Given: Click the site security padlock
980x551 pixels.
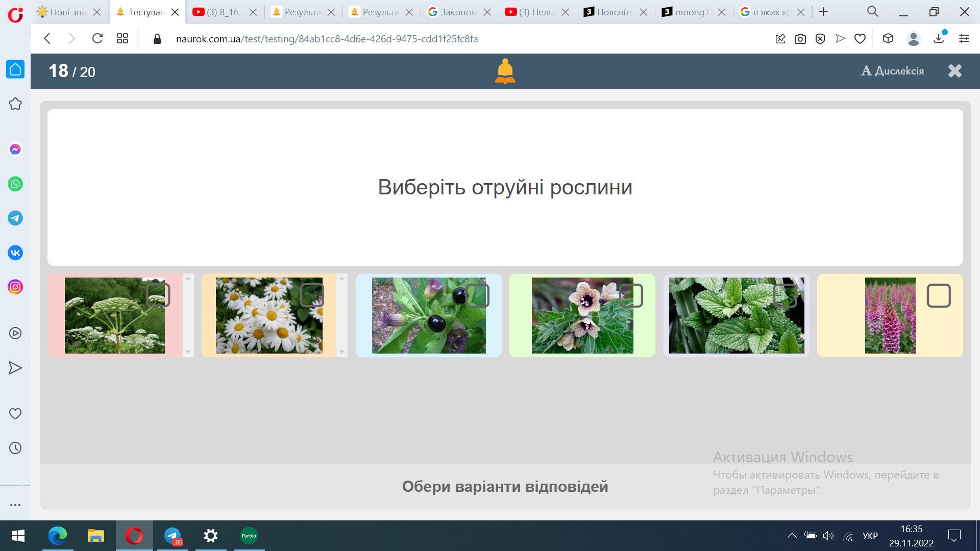Looking at the screenshot, I should [157, 39].
